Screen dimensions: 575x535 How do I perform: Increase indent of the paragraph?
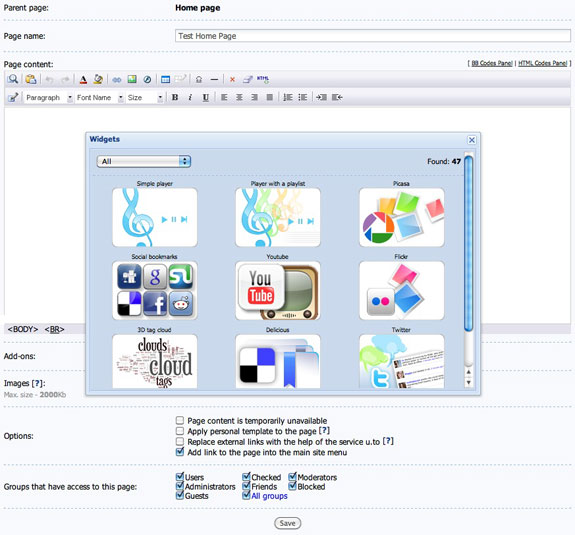(x=321, y=98)
